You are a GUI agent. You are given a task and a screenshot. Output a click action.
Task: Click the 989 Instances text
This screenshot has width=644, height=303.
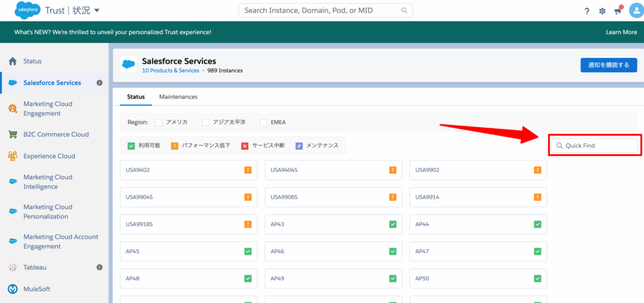pos(225,70)
